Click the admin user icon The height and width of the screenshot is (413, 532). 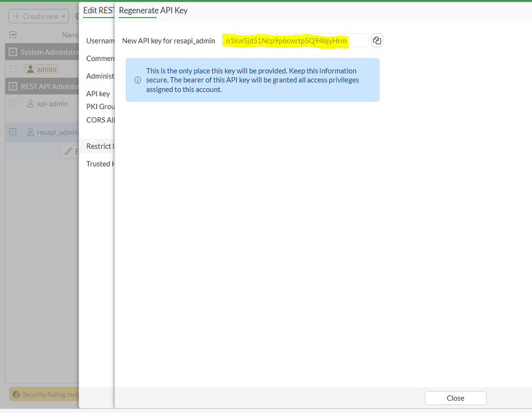coord(30,69)
